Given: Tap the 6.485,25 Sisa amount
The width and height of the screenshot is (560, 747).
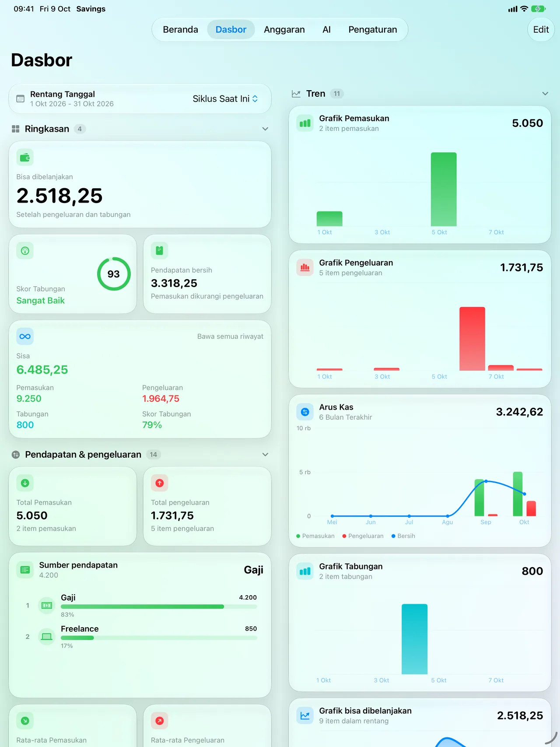Looking at the screenshot, I should [42, 370].
